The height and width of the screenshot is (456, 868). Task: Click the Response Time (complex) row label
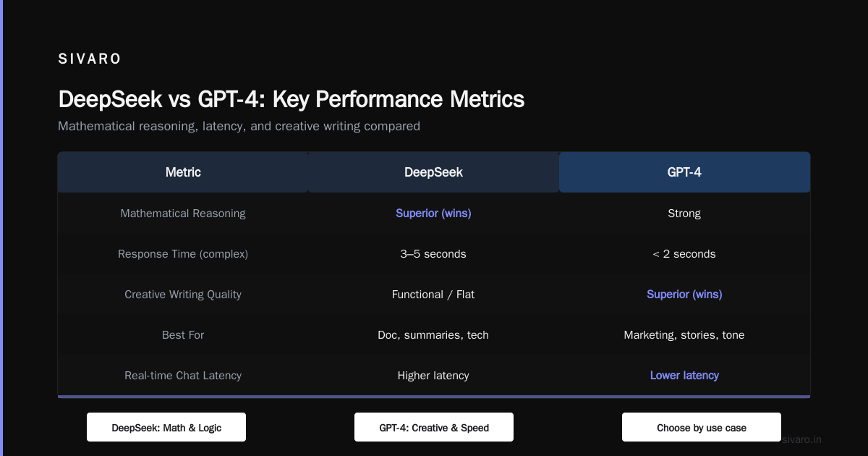183,254
